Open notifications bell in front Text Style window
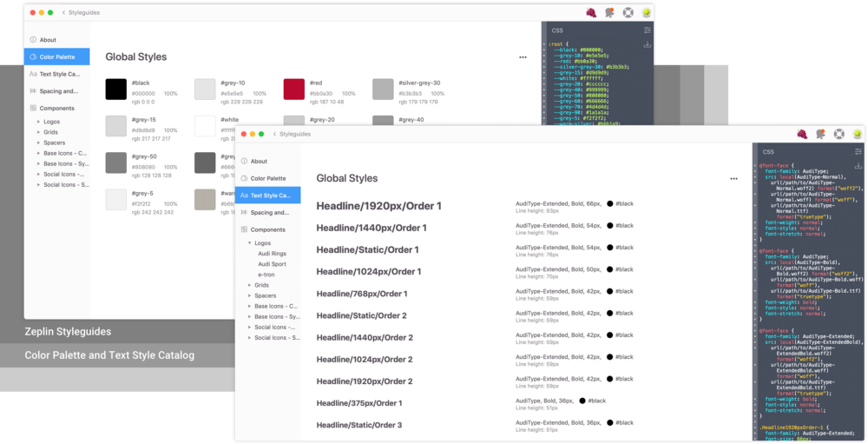This screenshot has height=444, width=868. [820, 134]
